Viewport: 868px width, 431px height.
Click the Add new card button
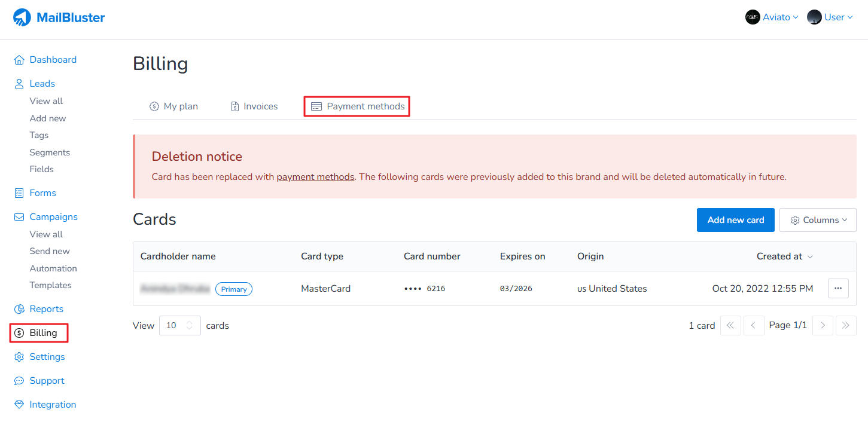735,220
